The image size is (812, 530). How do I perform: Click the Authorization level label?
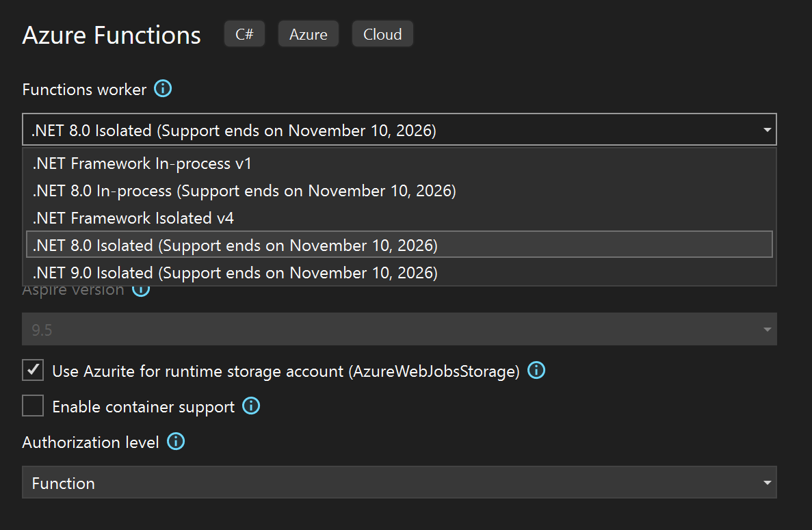(x=90, y=442)
